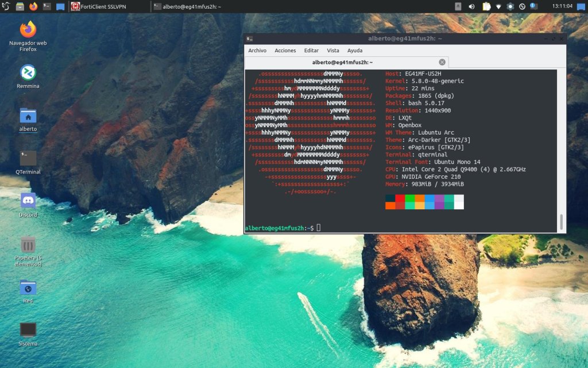Open the Papelera trash icon
The width and height of the screenshot is (588, 368).
pyautogui.click(x=28, y=244)
